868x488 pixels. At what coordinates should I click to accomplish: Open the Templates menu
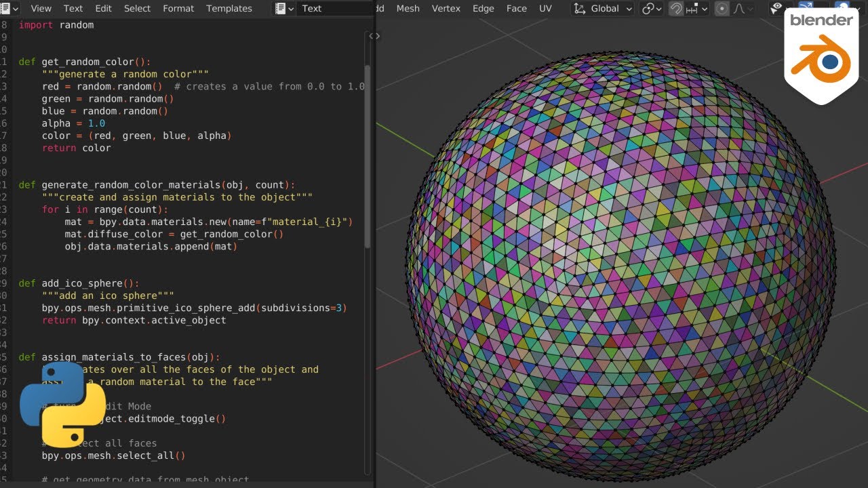tap(229, 8)
